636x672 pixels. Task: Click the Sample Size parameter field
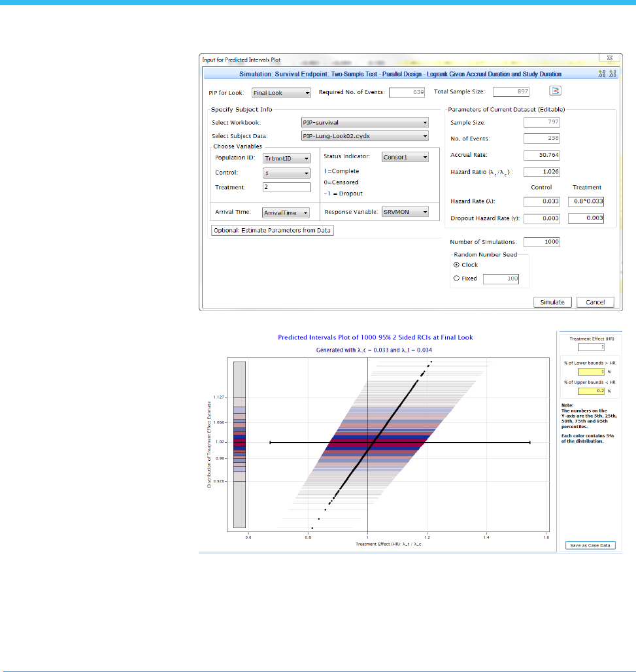[542, 122]
